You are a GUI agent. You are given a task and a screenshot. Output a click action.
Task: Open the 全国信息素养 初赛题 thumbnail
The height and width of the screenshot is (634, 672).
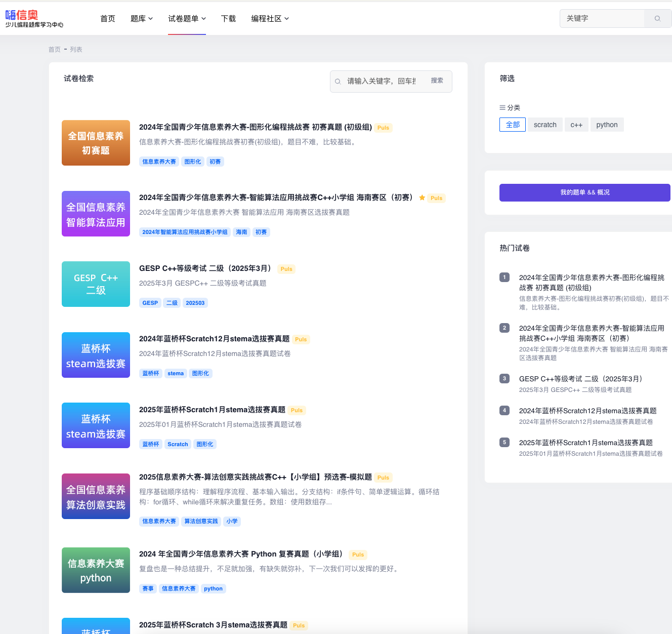click(x=96, y=143)
